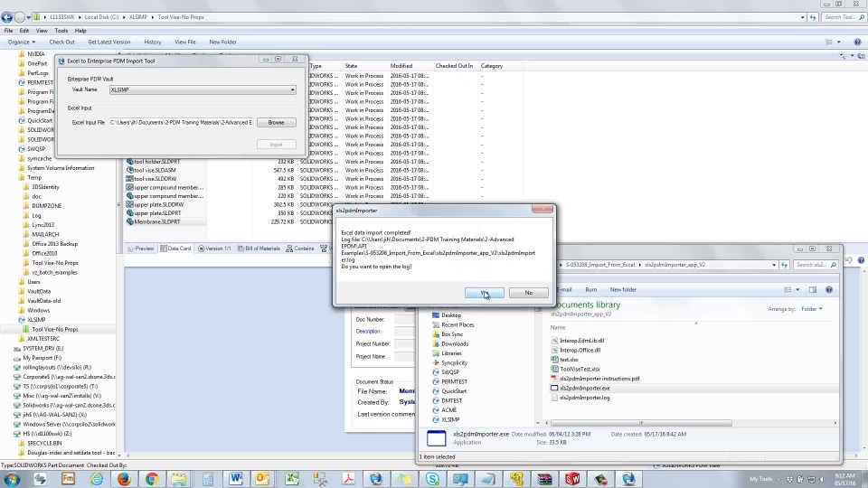
Task: Open Skype from the taskbar
Action: (432, 479)
